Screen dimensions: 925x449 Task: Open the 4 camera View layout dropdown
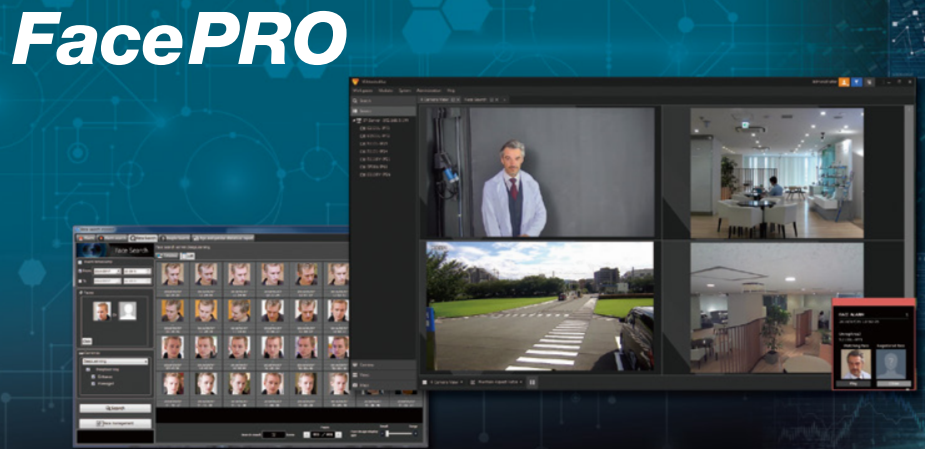[x=447, y=382]
